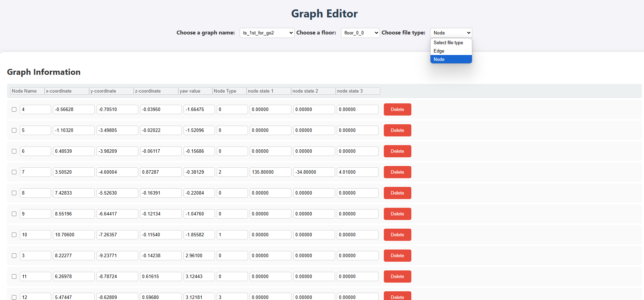Click Delete for node 9

[x=397, y=214]
